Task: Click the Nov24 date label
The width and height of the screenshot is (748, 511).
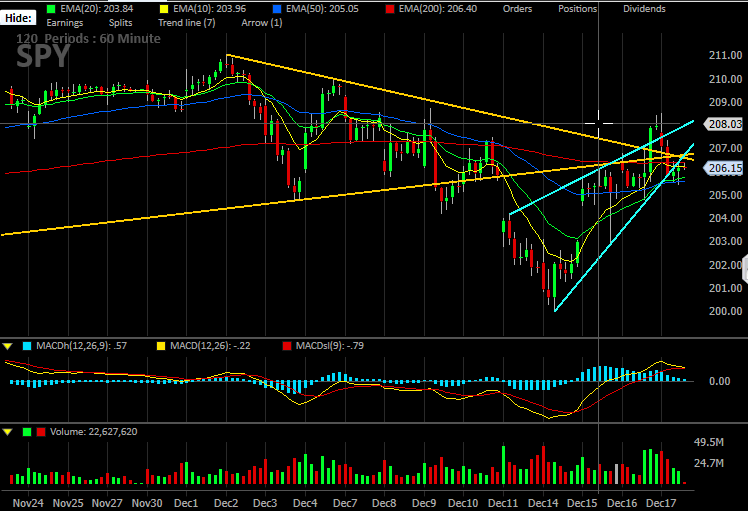Action: click(28, 503)
